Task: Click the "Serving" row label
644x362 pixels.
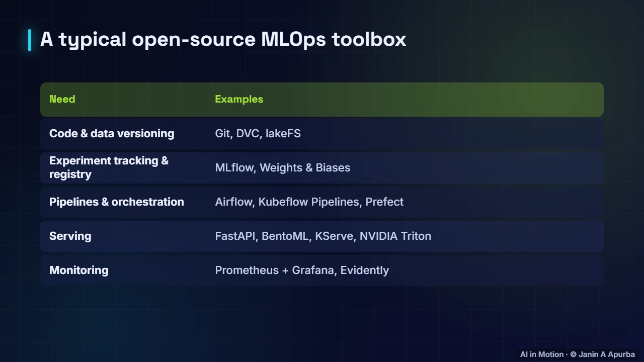Action: click(x=70, y=236)
